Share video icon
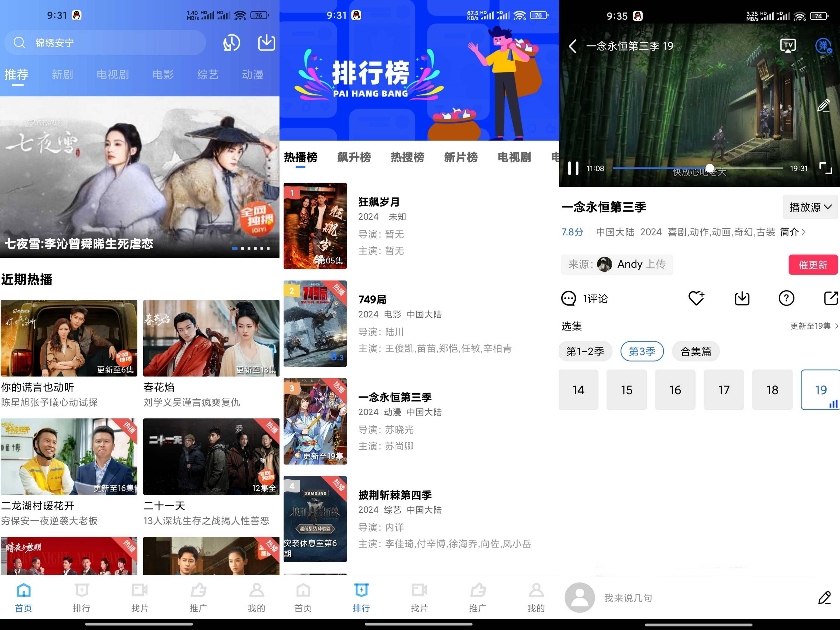This screenshot has height=630, width=840. pos(831,298)
